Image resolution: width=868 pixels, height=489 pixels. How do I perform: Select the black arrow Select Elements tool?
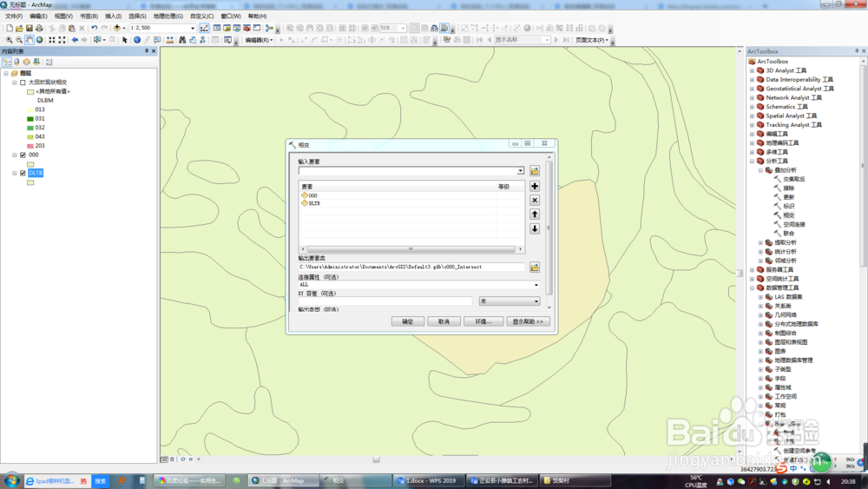(x=124, y=40)
